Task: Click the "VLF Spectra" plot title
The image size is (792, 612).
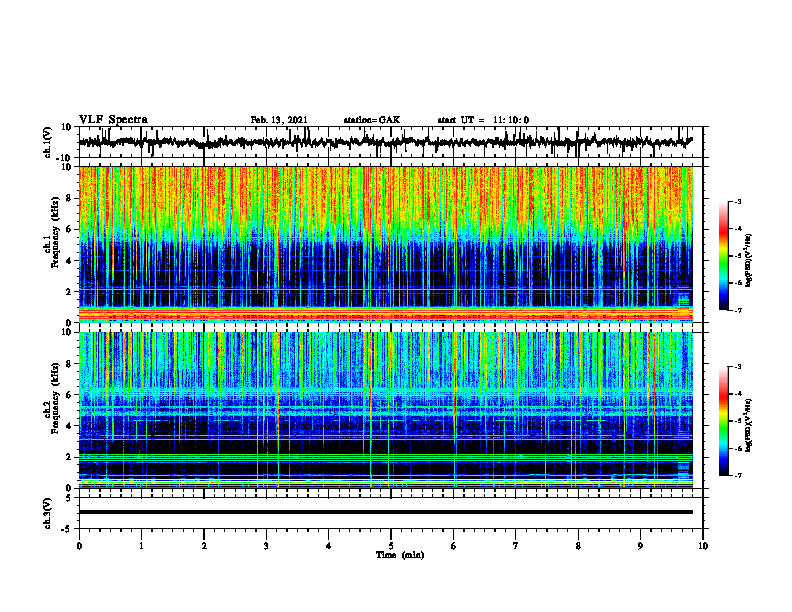Action: click(113, 120)
